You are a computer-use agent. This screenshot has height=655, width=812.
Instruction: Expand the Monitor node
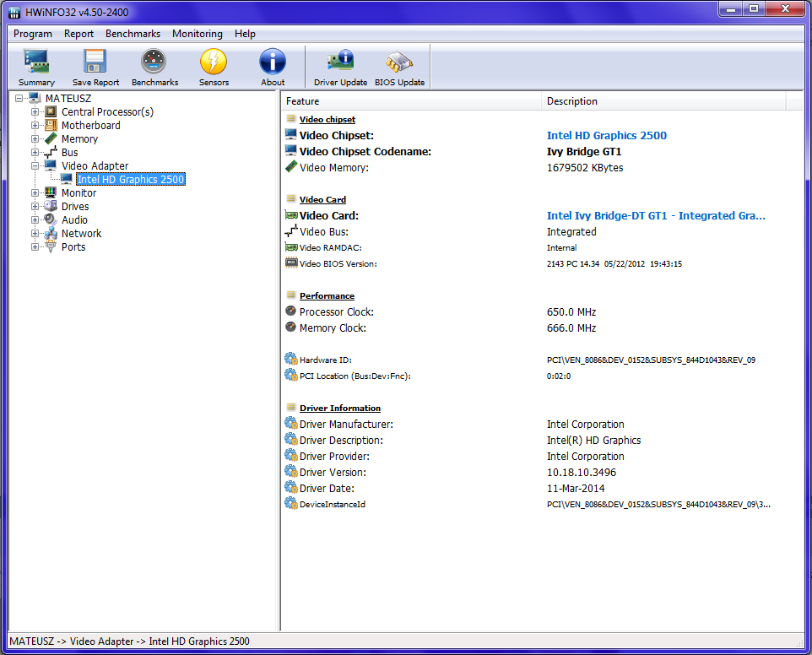pyautogui.click(x=35, y=192)
